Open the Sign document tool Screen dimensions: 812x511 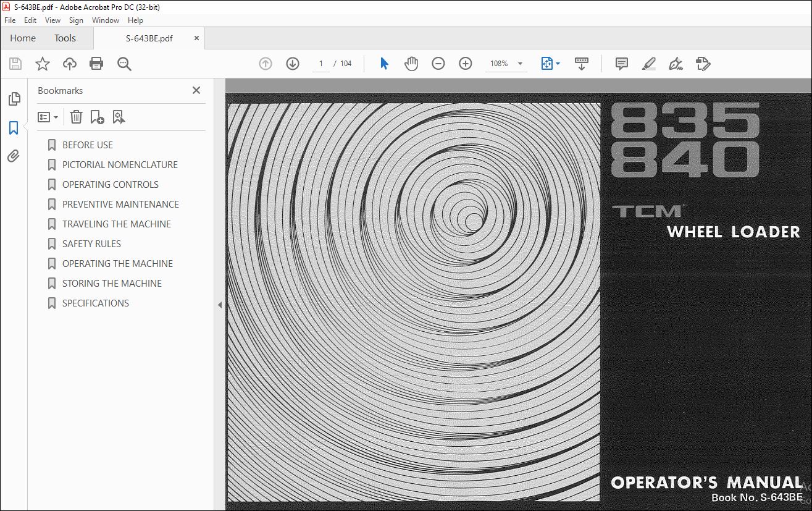tap(676, 64)
